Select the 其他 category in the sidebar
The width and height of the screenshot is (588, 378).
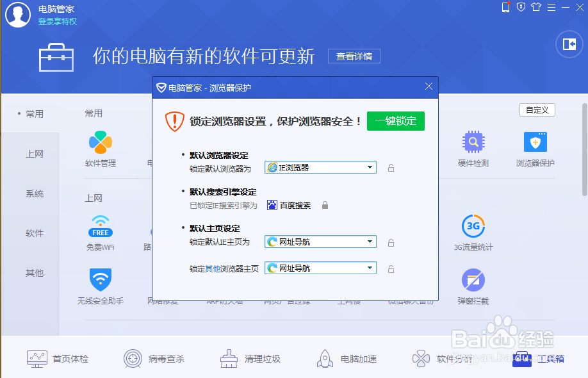click(35, 273)
